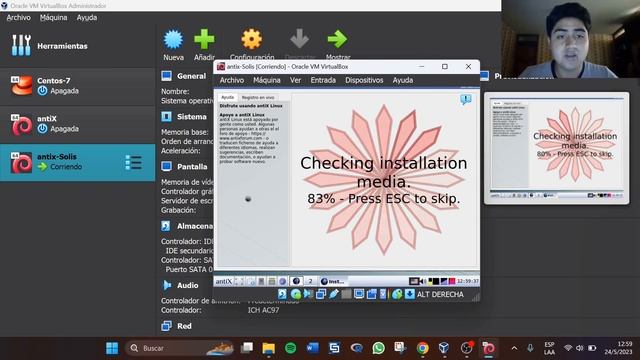Select the Centos-7 virtual machine
Viewport: 640px width, 360px height.
78,86
